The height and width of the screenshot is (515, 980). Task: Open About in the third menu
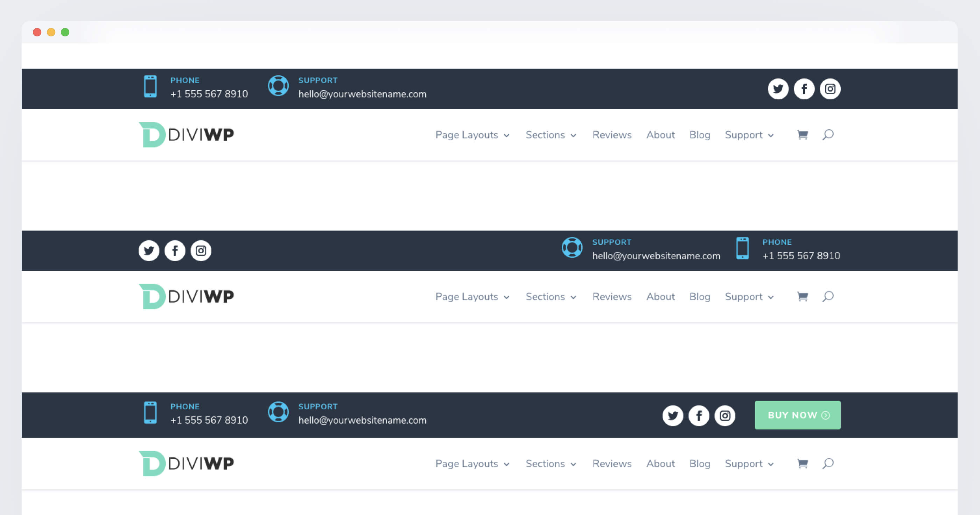click(660, 463)
